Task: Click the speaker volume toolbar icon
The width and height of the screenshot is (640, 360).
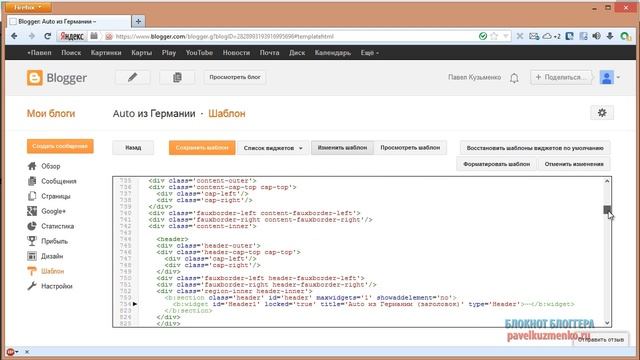Action: coord(596,36)
